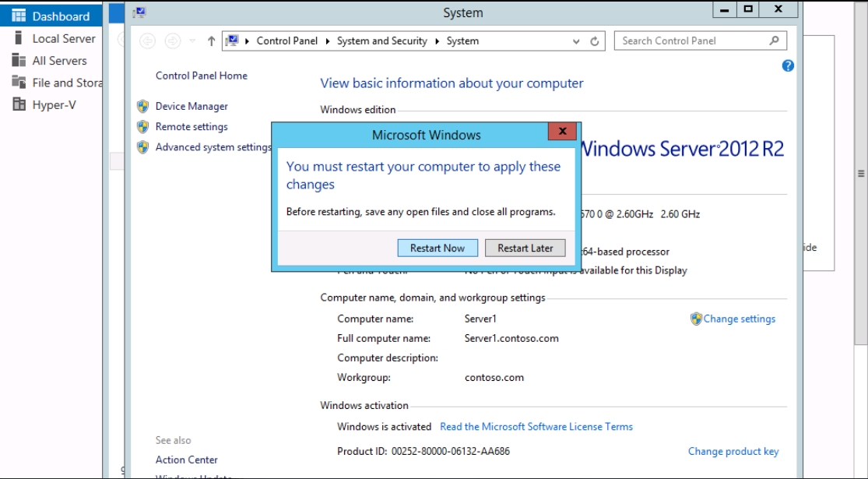Click the Control Panel breadcrumb

[x=286, y=41]
